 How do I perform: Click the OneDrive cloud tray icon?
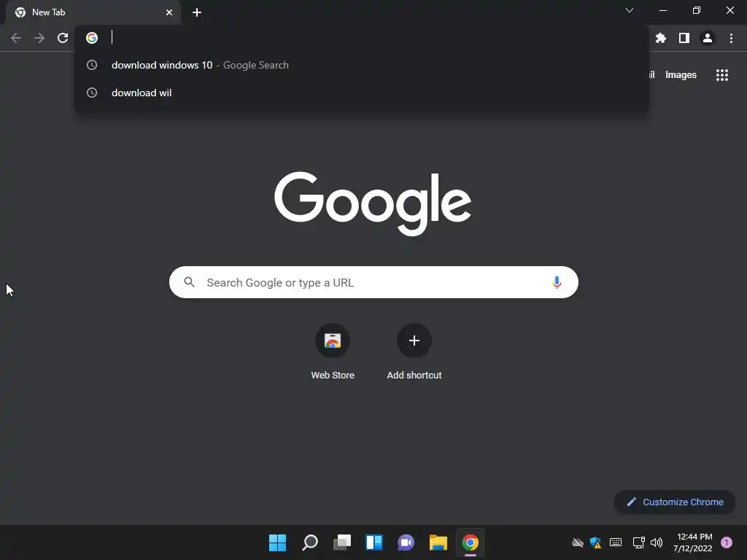[x=578, y=542]
